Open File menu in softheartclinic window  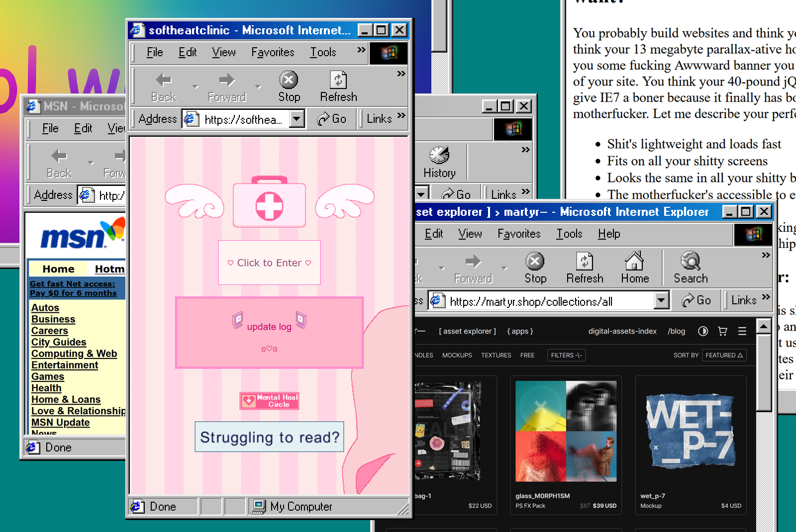[x=155, y=52]
